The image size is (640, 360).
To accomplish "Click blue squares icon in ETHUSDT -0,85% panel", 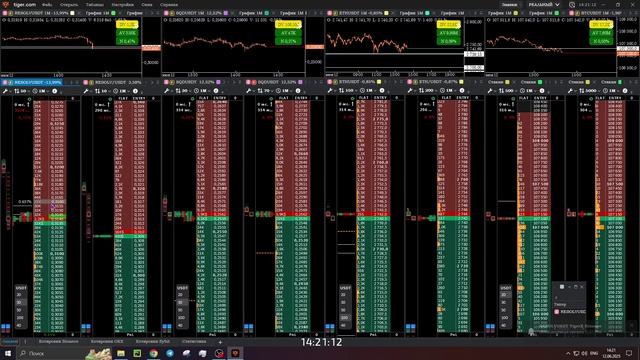I will coord(330,327).
